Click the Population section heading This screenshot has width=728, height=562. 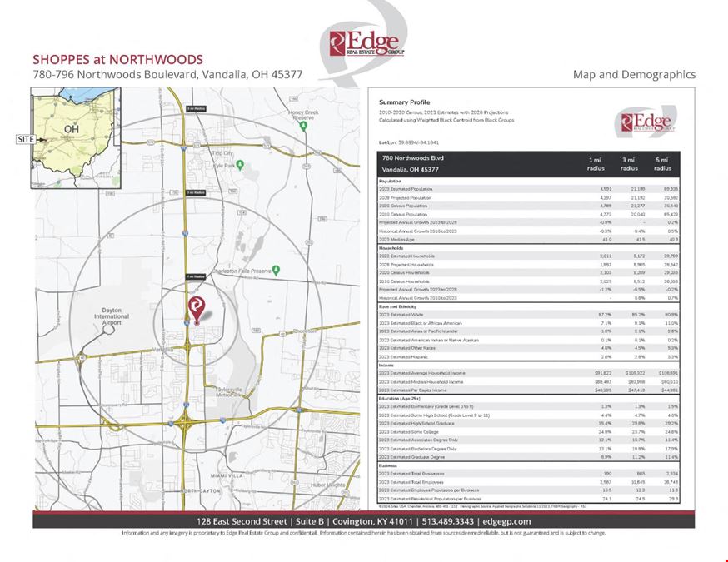click(x=390, y=181)
